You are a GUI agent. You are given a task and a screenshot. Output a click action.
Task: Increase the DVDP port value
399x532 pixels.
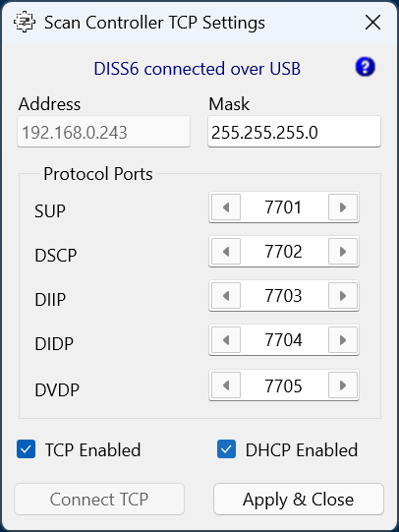pos(343,385)
